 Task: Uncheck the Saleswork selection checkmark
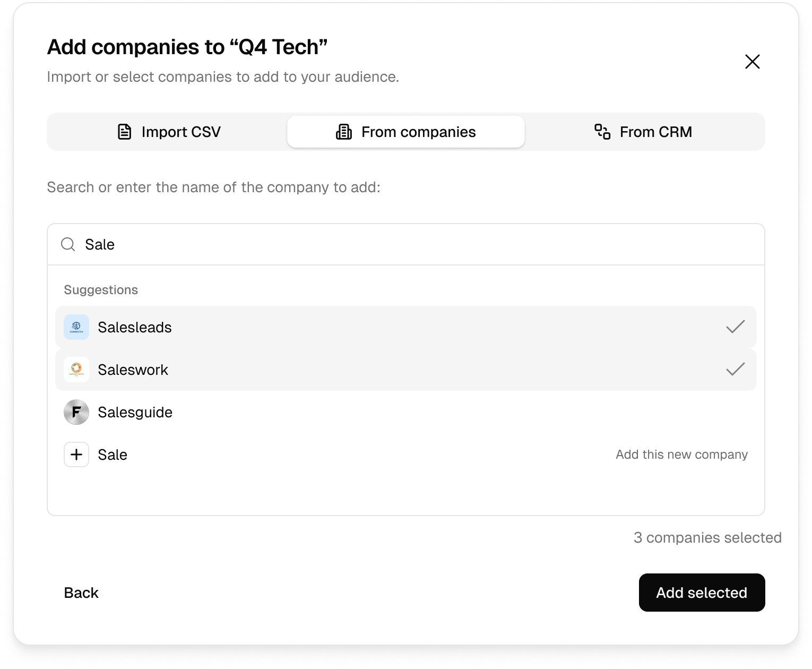pyautogui.click(x=736, y=370)
